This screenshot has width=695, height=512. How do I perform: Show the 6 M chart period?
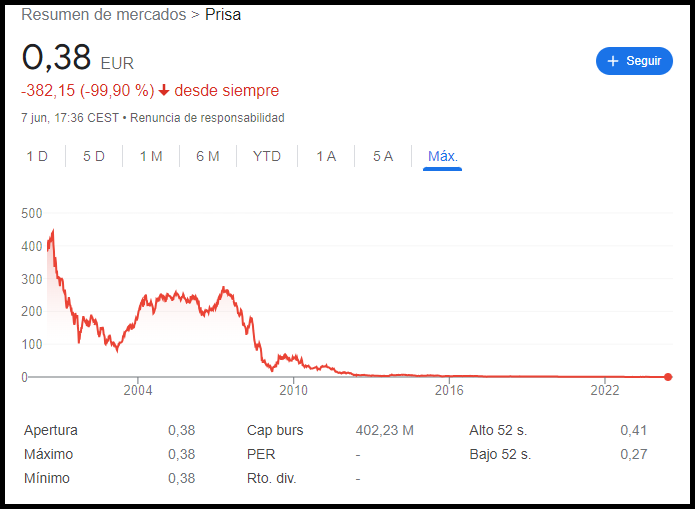(208, 156)
